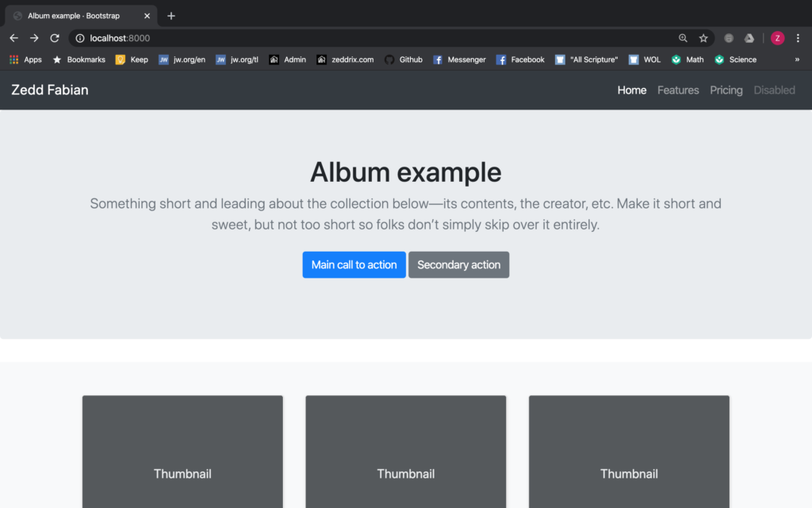
Task: Open Keep bookmark
Action: (x=132, y=60)
